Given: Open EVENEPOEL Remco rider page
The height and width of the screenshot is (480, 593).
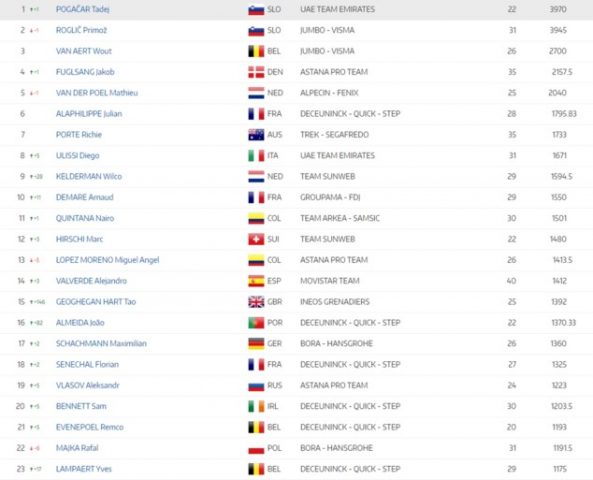Looking at the screenshot, I should (90, 427).
